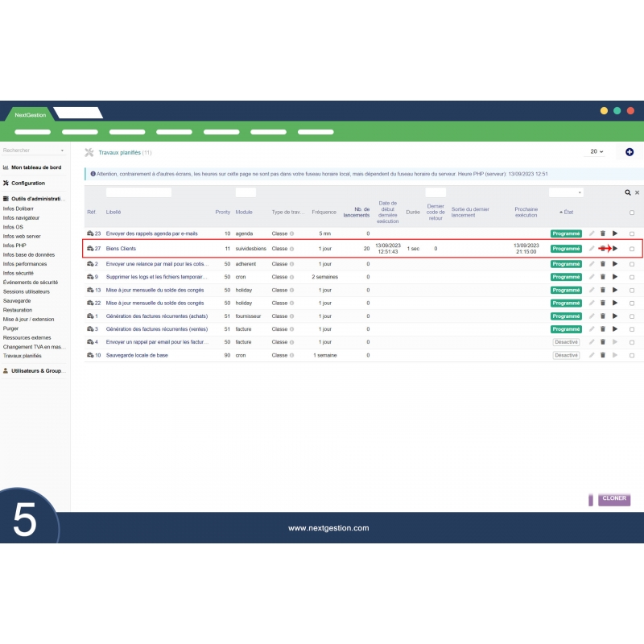Edit 'Sauvegarde locale de base' with the pencil icon
The image size is (644, 644).
(x=592, y=354)
